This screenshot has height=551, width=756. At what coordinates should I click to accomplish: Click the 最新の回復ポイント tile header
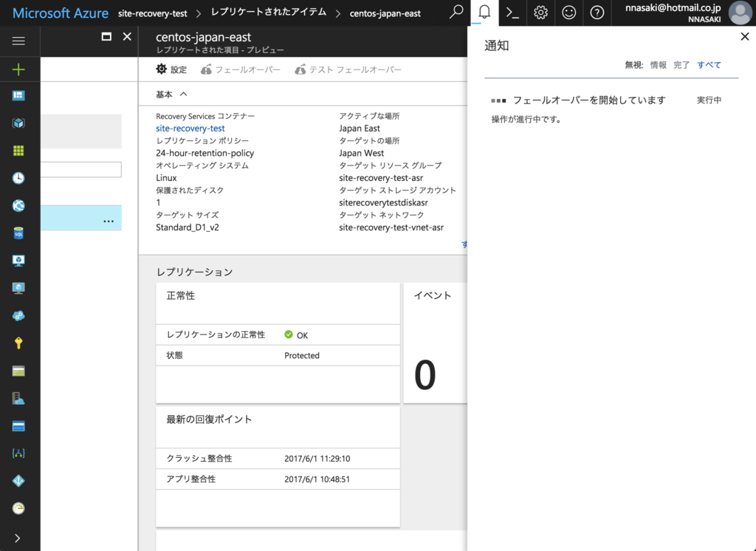[209, 420]
